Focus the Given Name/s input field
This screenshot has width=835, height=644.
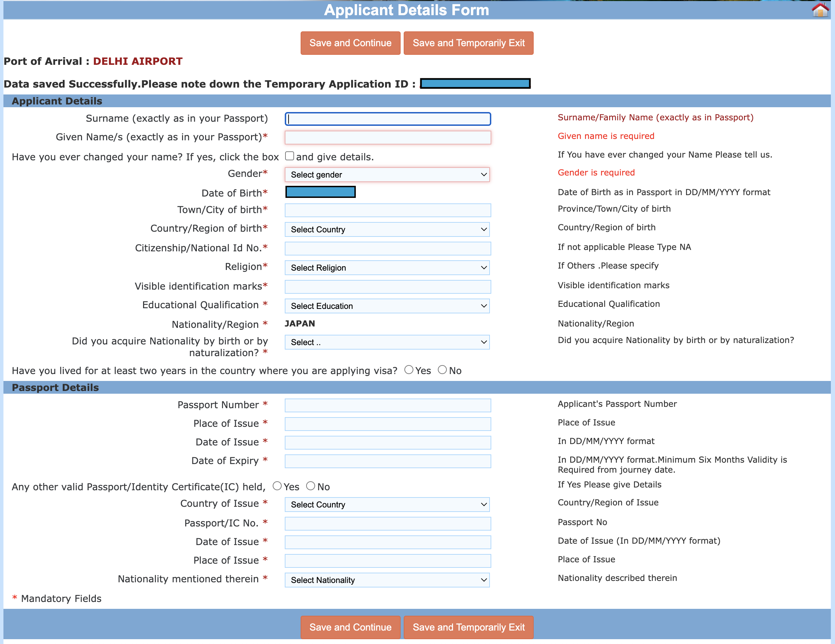coord(388,137)
